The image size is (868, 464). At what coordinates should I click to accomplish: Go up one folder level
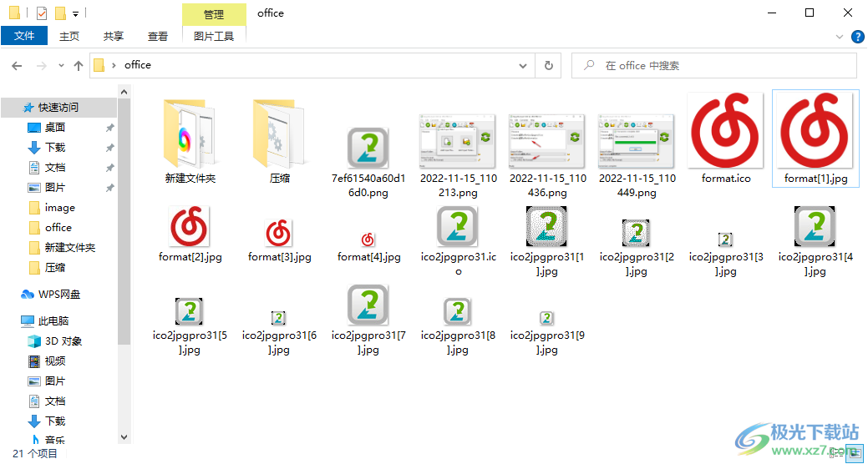pos(79,66)
